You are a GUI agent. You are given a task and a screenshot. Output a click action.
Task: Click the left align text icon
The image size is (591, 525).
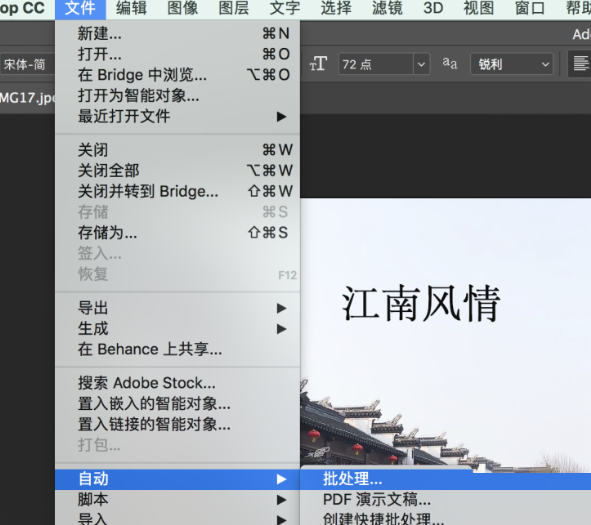pos(580,63)
